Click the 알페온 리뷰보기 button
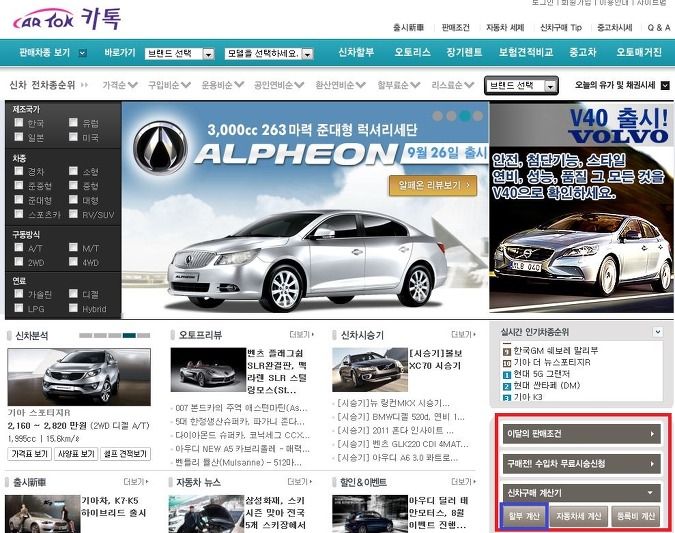The width and height of the screenshot is (675, 533). coord(433,186)
